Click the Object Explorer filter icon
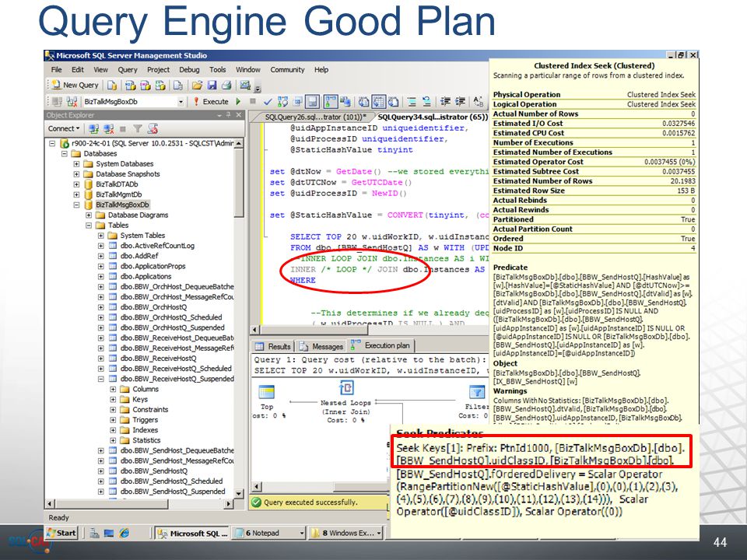Image resolution: width=747 pixels, height=560 pixels. (138, 128)
